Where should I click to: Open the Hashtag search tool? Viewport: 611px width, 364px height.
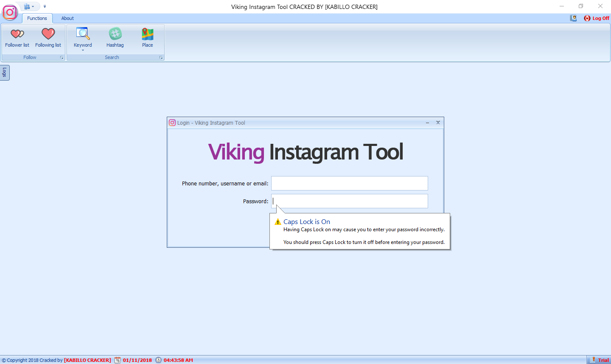pos(115,38)
